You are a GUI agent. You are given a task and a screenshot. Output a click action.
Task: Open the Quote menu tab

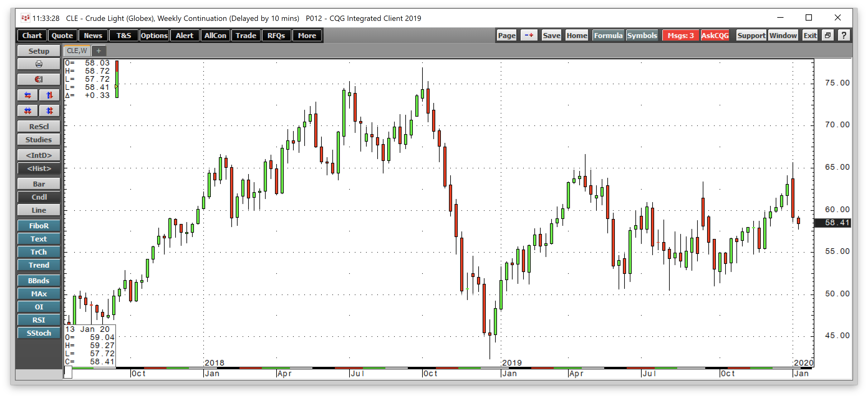tap(62, 35)
